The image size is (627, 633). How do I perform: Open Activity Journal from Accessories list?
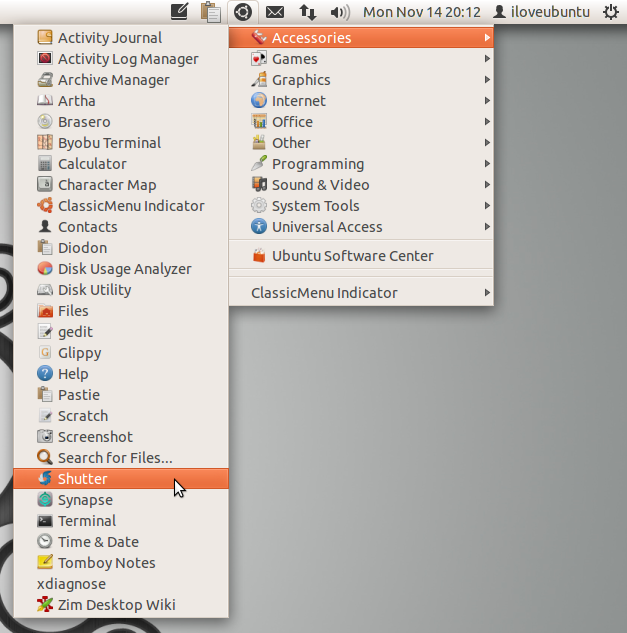click(121, 38)
